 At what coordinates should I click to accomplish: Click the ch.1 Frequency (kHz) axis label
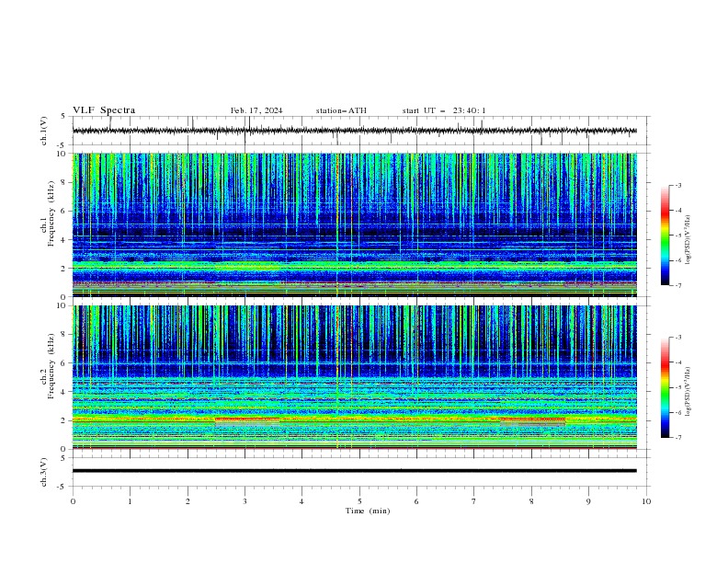[47, 214]
